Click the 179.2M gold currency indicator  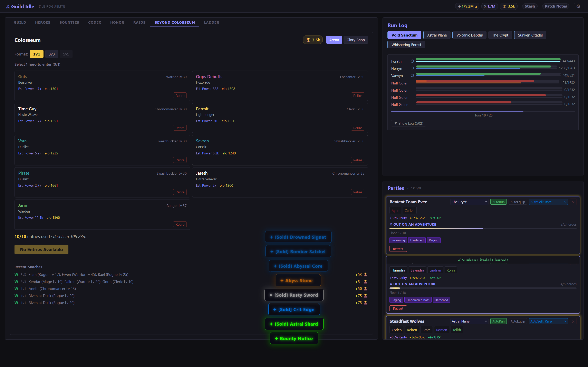[x=467, y=6]
